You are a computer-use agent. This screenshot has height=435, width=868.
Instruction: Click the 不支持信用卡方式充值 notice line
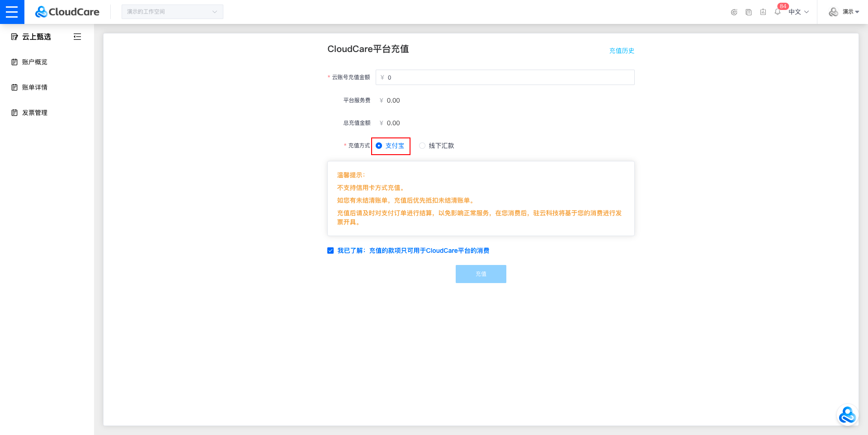[372, 188]
